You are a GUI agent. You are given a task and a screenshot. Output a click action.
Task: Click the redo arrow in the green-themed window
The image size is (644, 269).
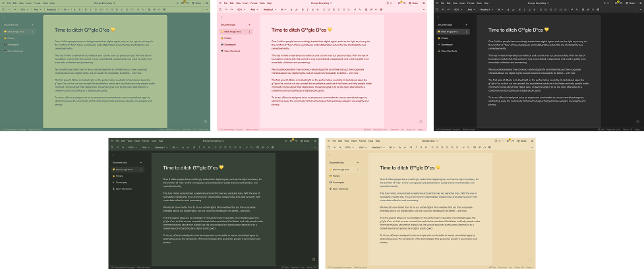(15, 9)
